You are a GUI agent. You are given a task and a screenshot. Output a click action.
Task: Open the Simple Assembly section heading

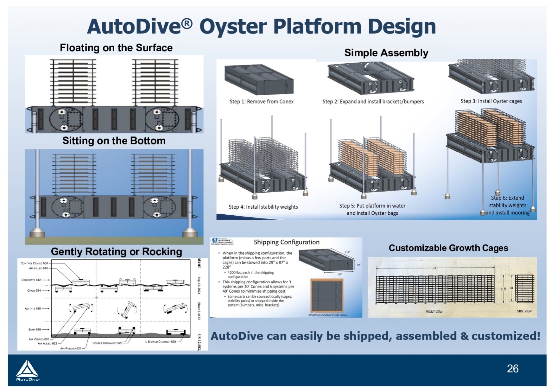(x=386, y=52)
